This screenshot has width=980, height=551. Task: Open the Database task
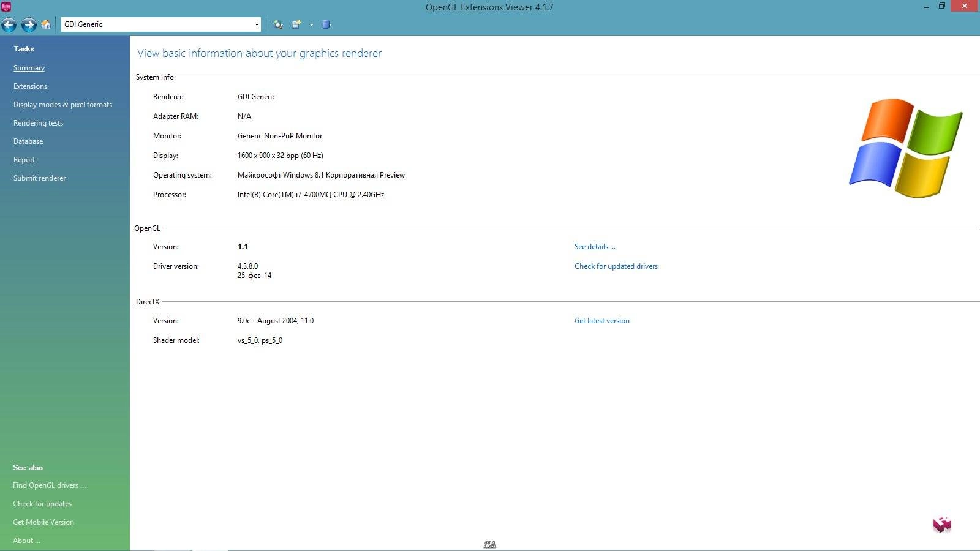click(28, 141)
